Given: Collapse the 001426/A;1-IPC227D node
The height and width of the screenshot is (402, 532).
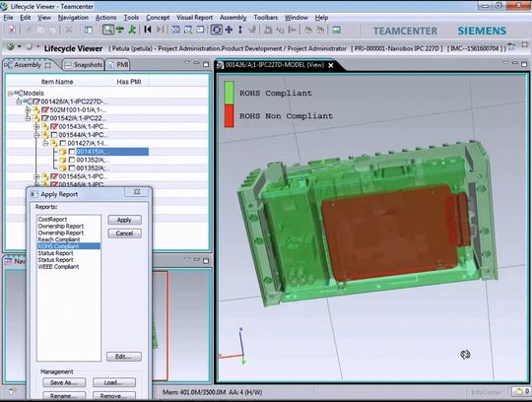Looking at the screenshot, I should (x=20, y=101).
